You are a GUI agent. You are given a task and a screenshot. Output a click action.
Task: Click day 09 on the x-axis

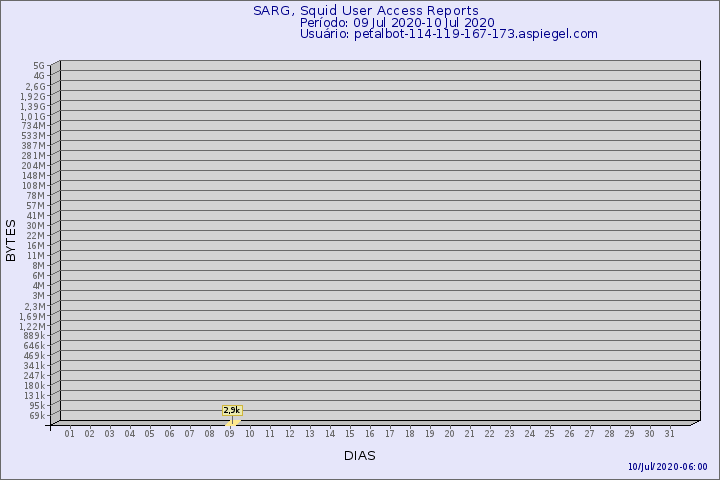pos(230,434)
